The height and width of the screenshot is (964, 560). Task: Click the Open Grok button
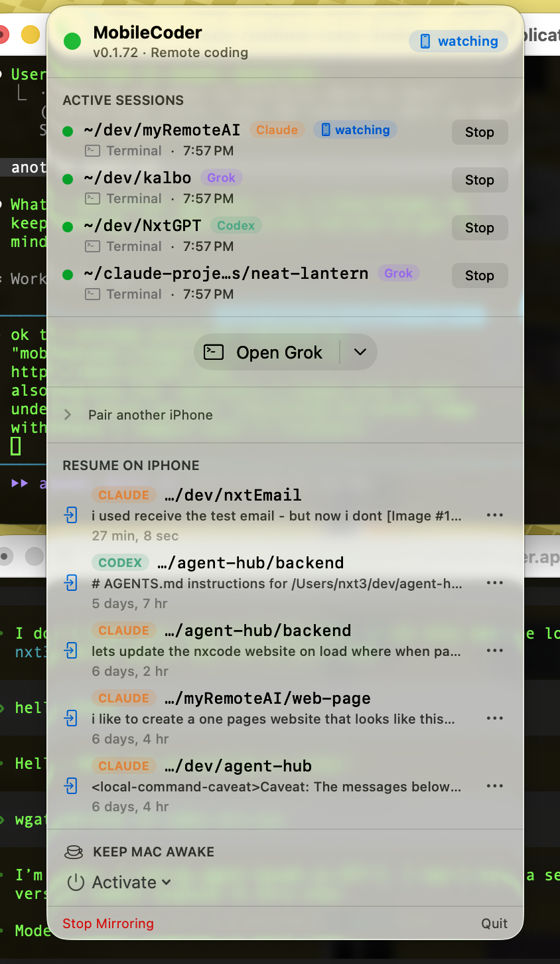point(267,352)
